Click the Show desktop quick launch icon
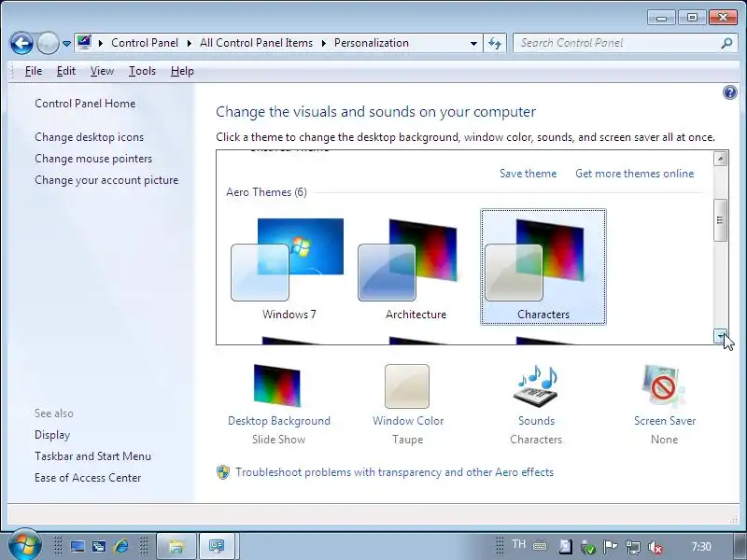747x560 pixels. pyautogui.click(x=78, y=547)
